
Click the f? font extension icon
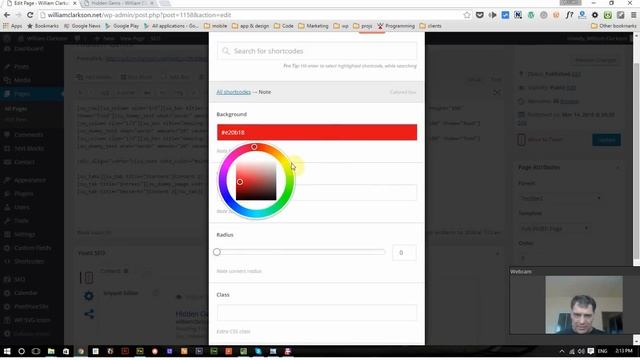(569, 15)
